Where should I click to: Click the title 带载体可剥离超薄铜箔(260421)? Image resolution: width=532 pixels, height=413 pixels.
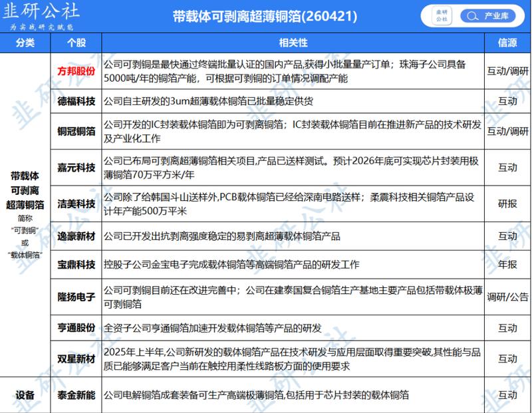265,16
